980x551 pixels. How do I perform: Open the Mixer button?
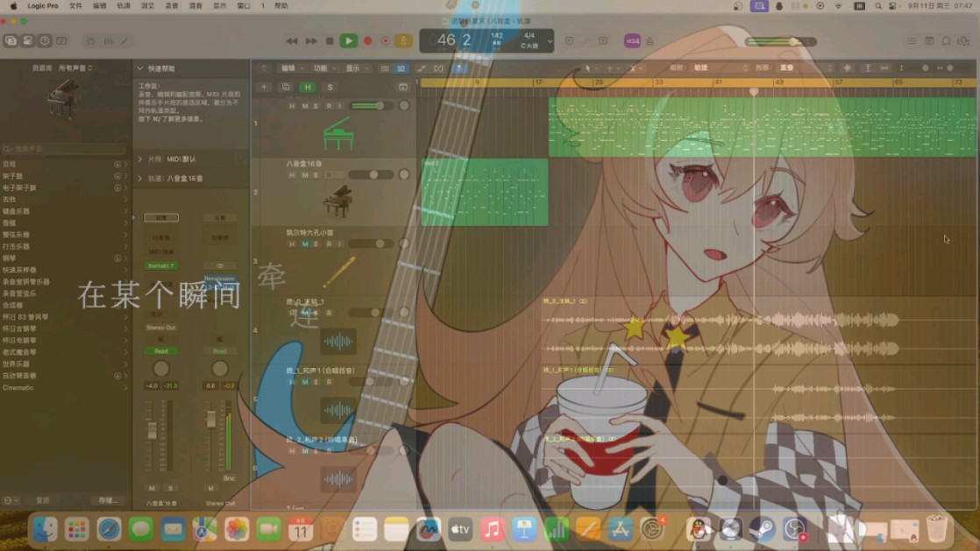108,40
